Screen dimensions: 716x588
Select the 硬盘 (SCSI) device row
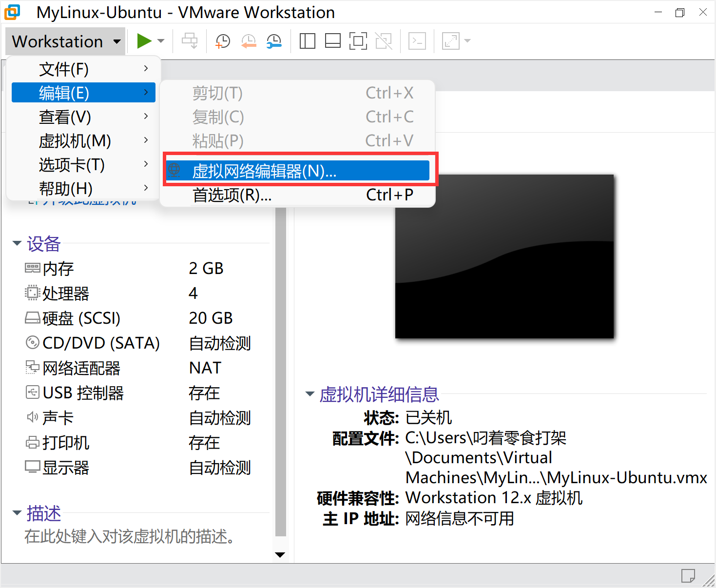coord(146,318)
